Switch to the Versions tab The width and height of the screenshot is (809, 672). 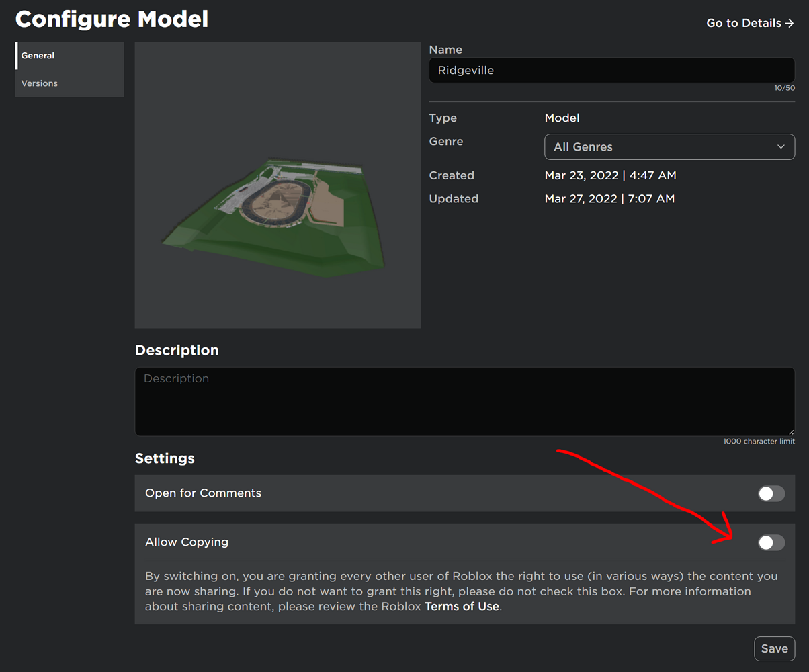click(39, 83)
